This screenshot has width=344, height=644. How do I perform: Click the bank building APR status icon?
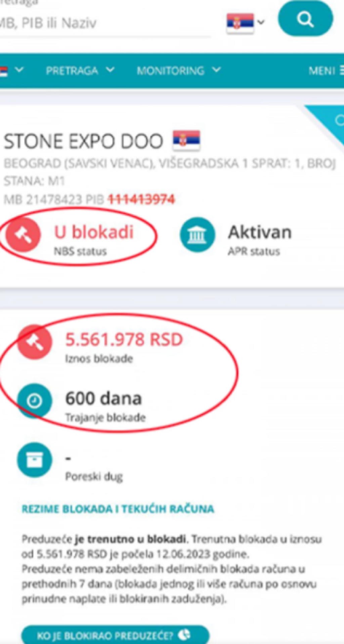(197, 235)
